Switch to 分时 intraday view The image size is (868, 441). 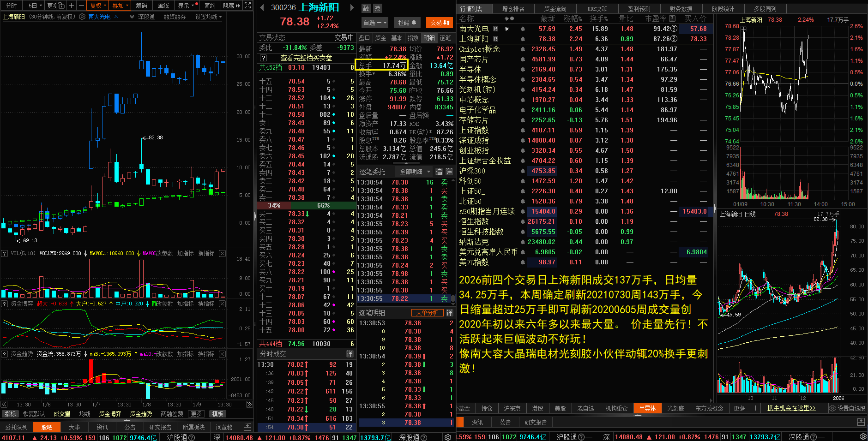click(x=12, y=6)
